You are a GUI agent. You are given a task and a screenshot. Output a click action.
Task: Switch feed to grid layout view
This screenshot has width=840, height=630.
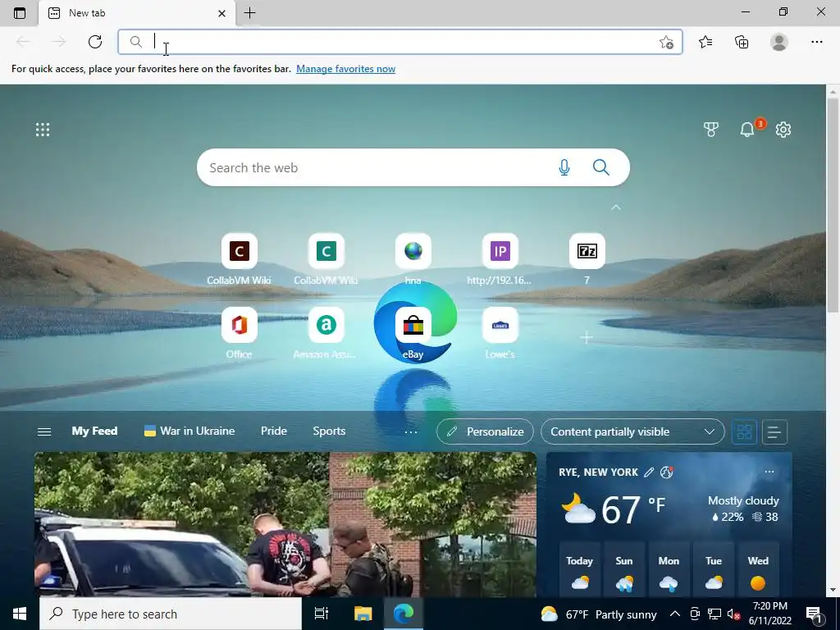pyautogui.click(x=744, y=431)
